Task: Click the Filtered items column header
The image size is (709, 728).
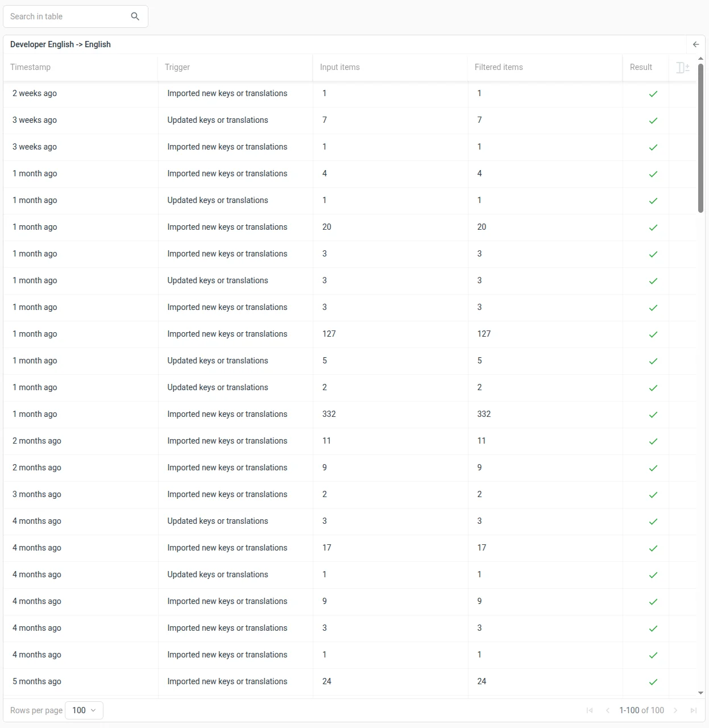Action: 499,67
